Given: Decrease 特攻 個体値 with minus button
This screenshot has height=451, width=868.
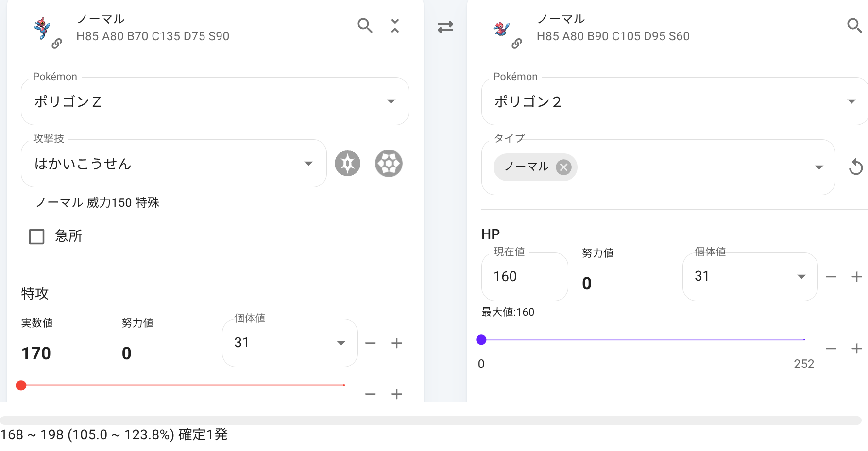Looking at the screenshot, I should (x=371, y=343).
